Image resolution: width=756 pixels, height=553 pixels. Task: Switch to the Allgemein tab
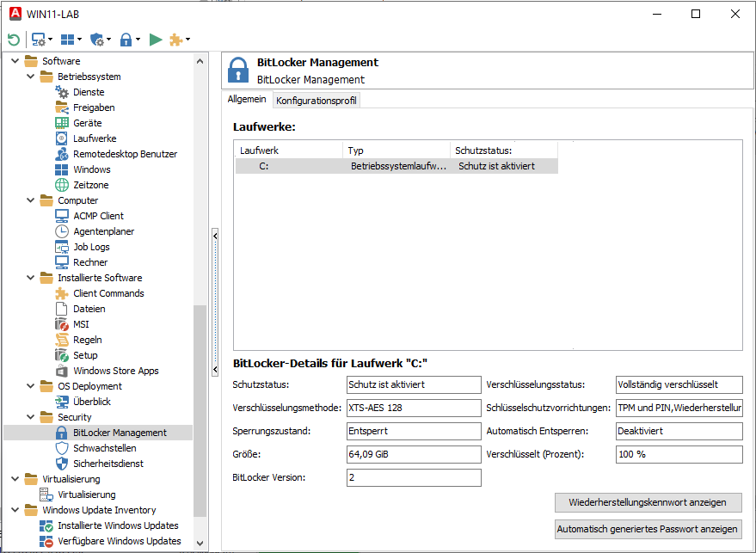tap(247, 99)
